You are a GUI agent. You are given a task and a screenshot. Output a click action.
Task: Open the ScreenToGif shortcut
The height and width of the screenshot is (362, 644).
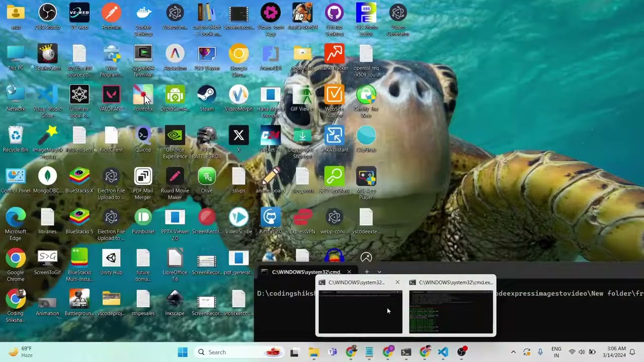[47, 261]
